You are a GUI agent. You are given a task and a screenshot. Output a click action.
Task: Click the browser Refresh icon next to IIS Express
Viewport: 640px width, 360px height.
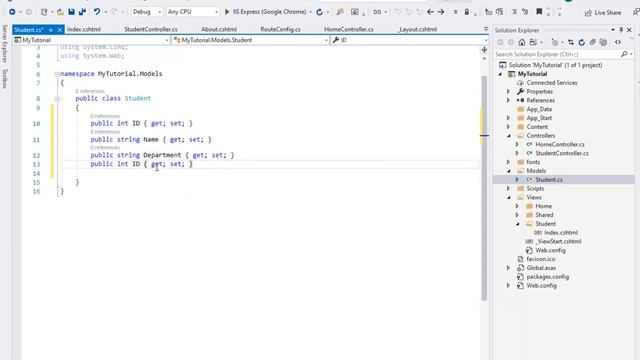point(320,12)
